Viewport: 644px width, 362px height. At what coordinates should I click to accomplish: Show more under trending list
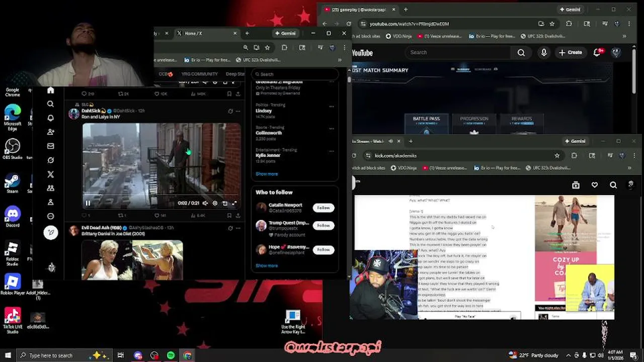pyautogui.click(x=267, y=174)
